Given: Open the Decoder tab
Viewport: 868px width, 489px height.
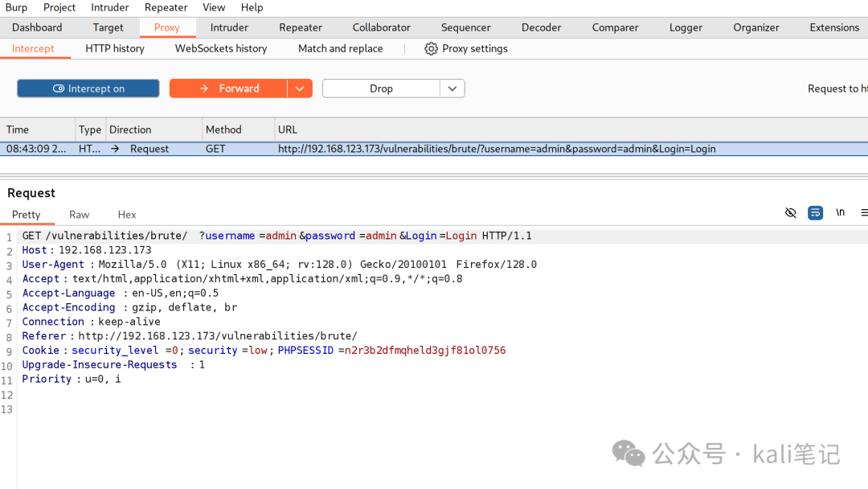Looking at the screenshot, I should pos(541,27).
